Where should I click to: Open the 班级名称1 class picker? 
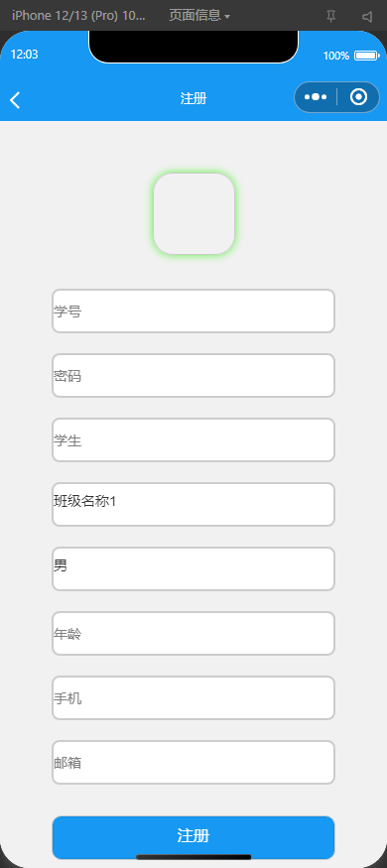coord(193,504)
